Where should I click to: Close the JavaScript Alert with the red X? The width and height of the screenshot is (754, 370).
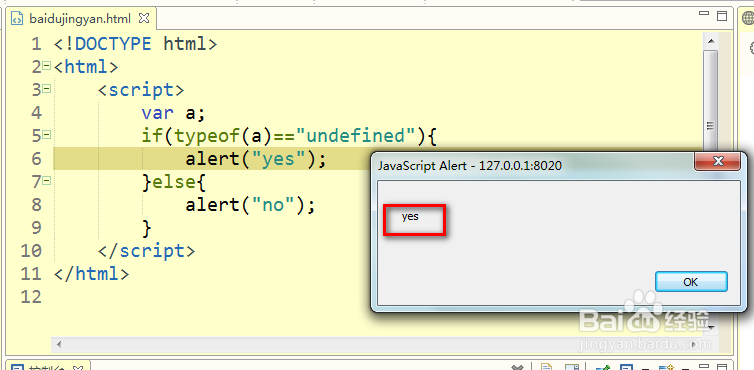(x=718, y=161)
